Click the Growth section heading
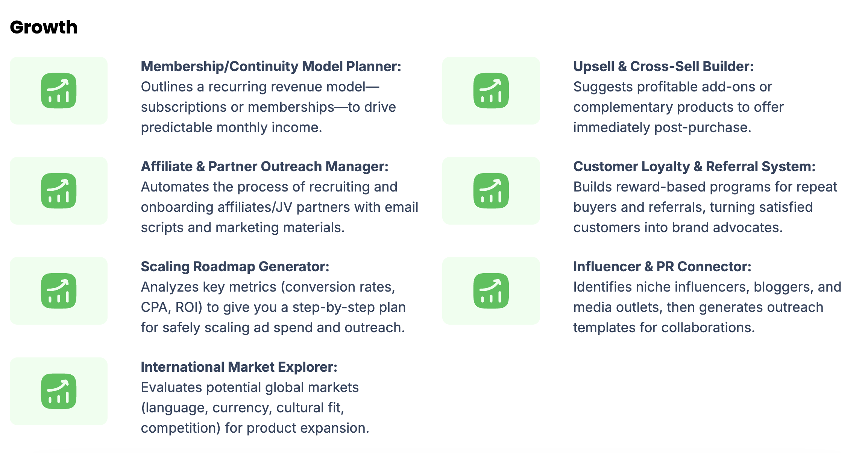 (44, 27)
